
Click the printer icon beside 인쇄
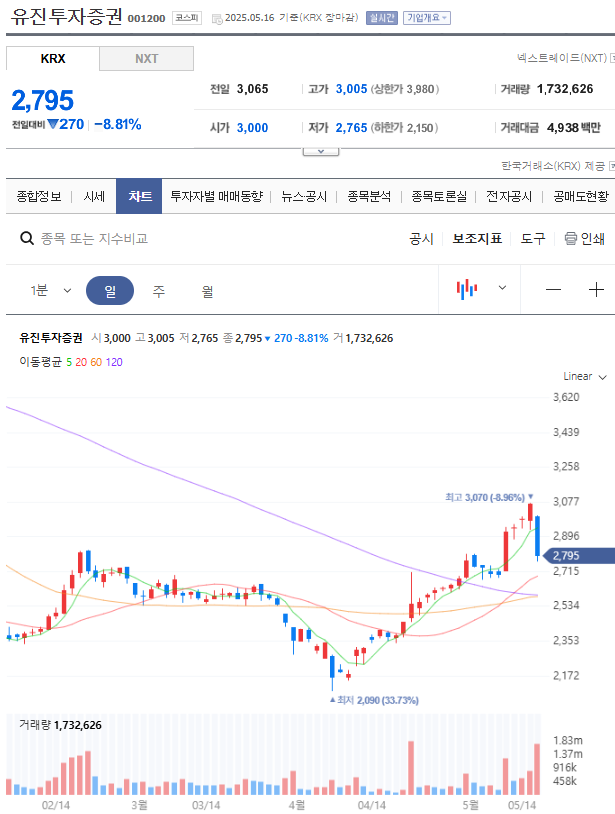(570, 238)
